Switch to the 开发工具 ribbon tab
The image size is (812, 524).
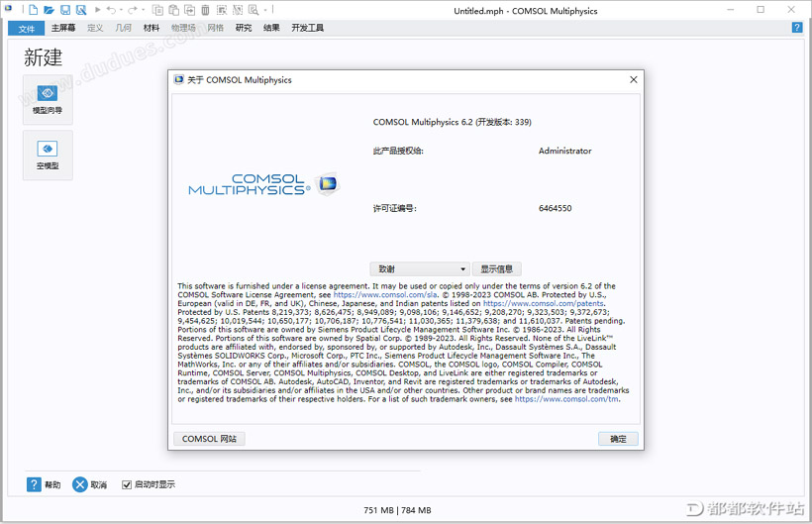(308, 28)
